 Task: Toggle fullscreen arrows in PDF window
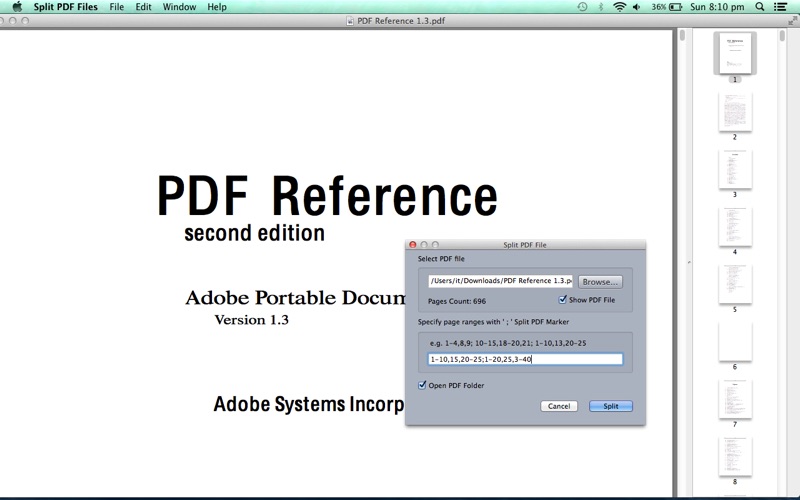pyautogui.click(x=792, y=21)
